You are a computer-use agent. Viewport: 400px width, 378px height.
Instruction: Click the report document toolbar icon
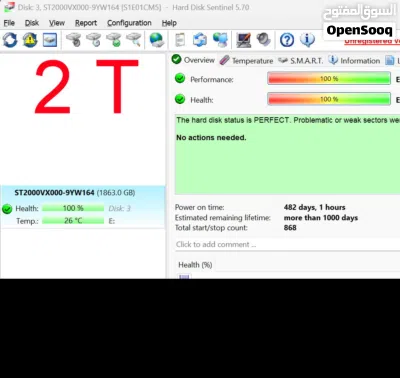pyautogui.click(x=180, y=40)
